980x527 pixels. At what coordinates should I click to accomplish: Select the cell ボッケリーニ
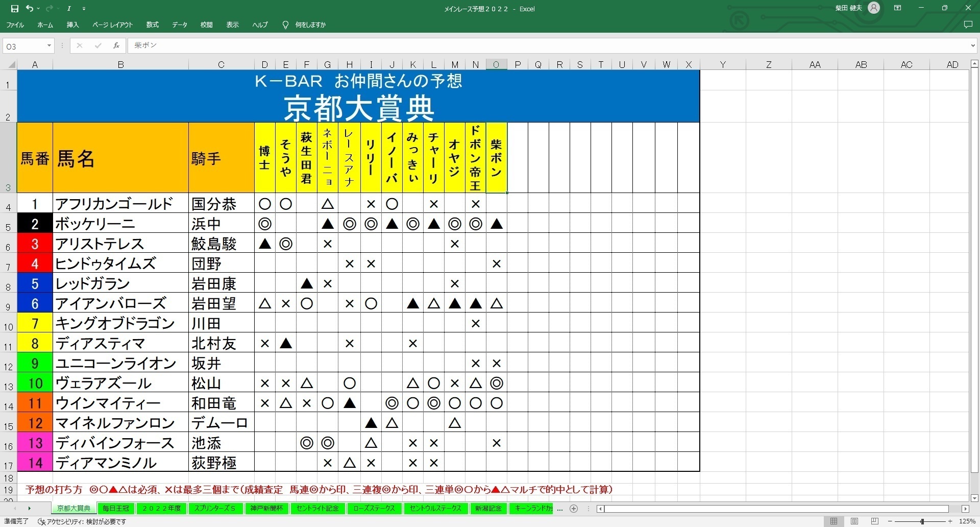coord(120,223)
